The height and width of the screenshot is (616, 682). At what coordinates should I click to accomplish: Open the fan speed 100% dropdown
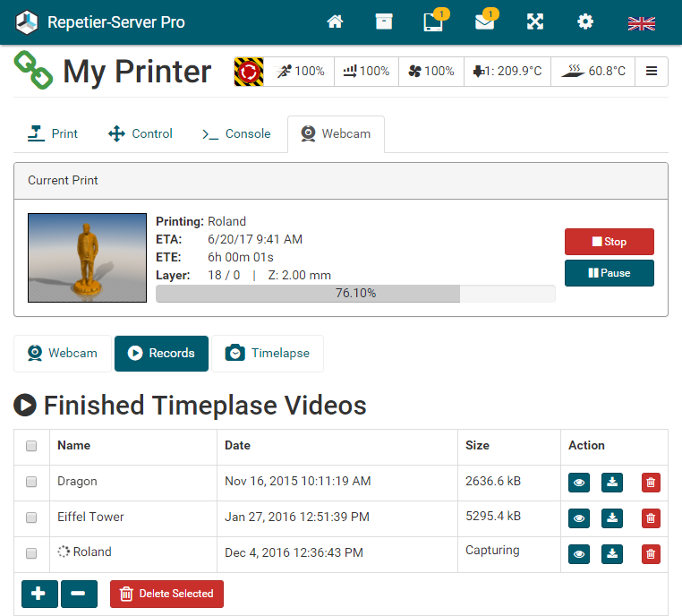[x=431, y=72]
